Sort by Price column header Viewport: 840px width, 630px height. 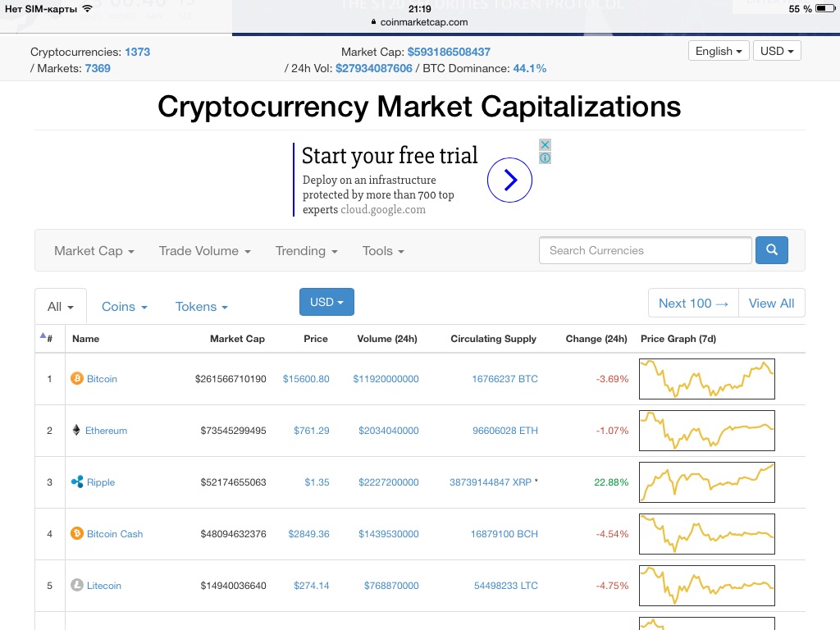click(x=316, y=339)
